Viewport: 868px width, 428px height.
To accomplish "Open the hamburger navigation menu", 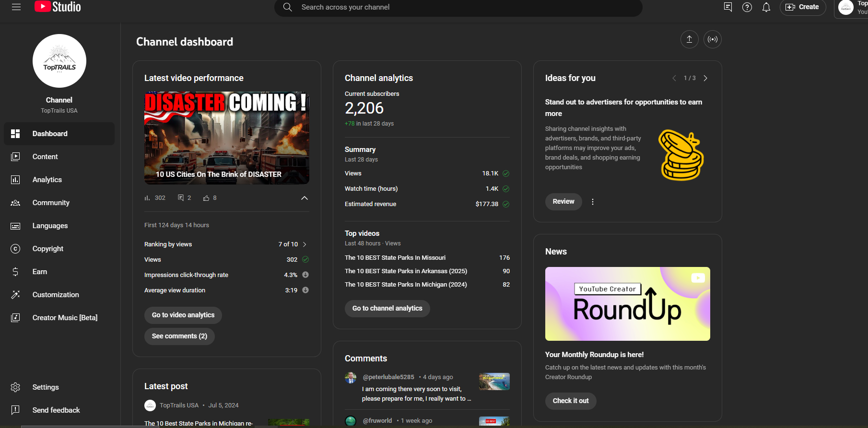I will click(x=16, y=7).
